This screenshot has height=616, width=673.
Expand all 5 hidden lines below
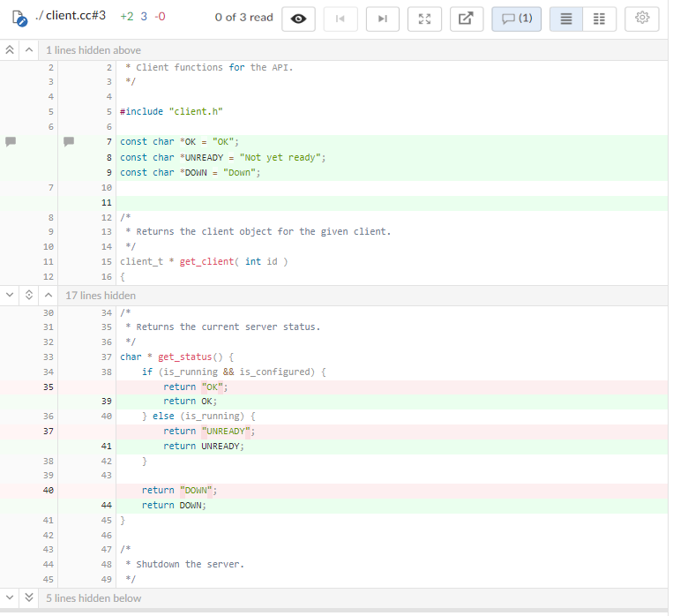point(29,597)
